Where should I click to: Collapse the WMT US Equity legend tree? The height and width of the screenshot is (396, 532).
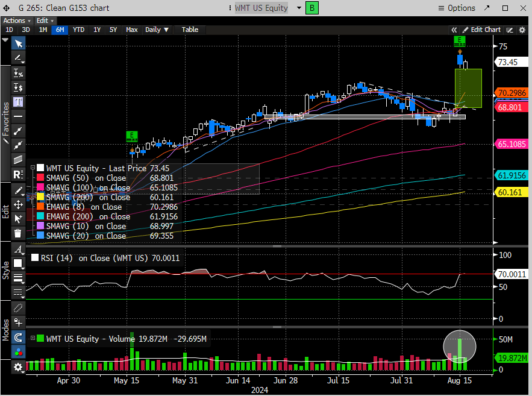(33, 168)
